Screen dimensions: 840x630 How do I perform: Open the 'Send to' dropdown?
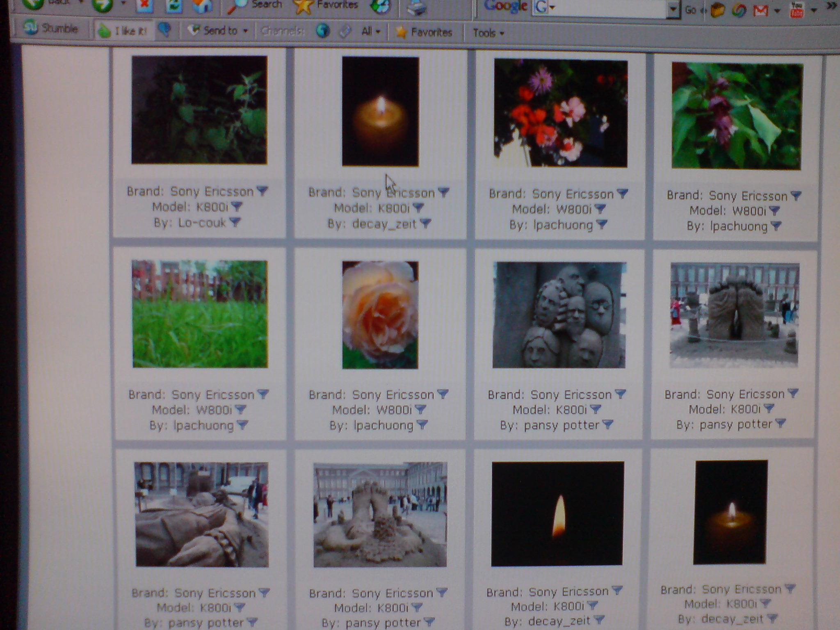point(218,30)
